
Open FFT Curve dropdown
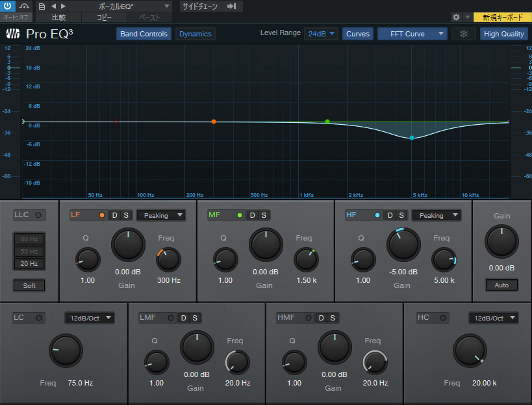click(412, 34)
